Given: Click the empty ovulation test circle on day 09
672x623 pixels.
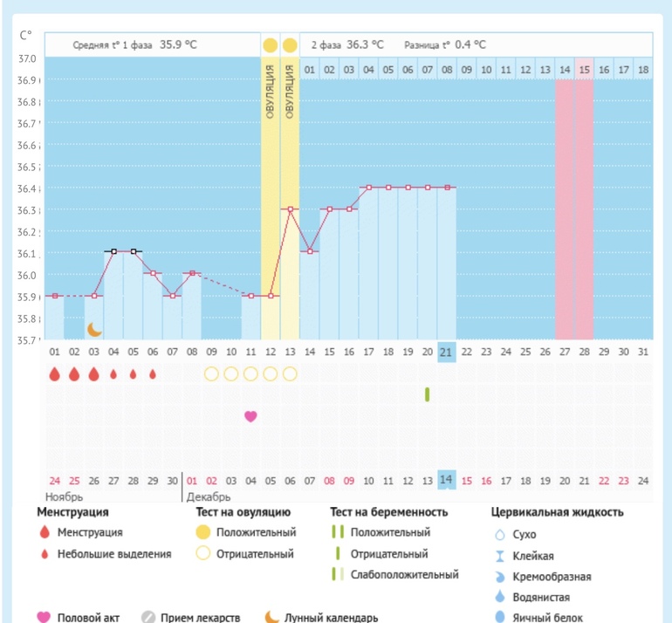Looking at the screenshot, I should [x=211, y=374].
